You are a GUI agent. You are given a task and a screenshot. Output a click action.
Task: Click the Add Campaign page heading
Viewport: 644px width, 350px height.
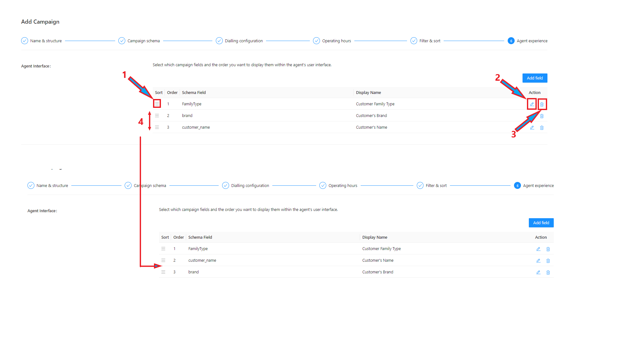tap(40, 22)
